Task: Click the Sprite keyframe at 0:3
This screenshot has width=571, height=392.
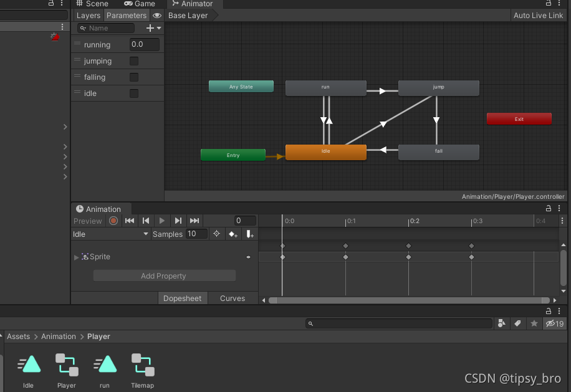Action: pyautogui.click(x=471, y=257)
